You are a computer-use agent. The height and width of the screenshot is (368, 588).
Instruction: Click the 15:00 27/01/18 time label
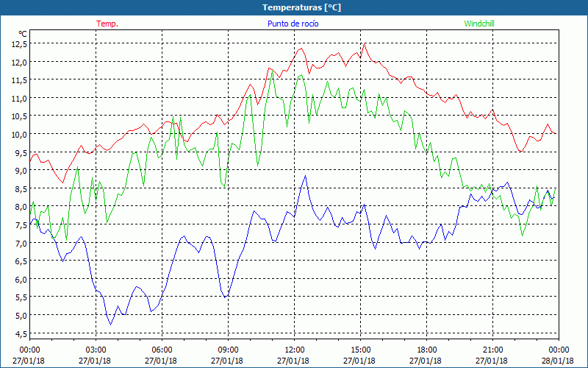coord(360,355)
